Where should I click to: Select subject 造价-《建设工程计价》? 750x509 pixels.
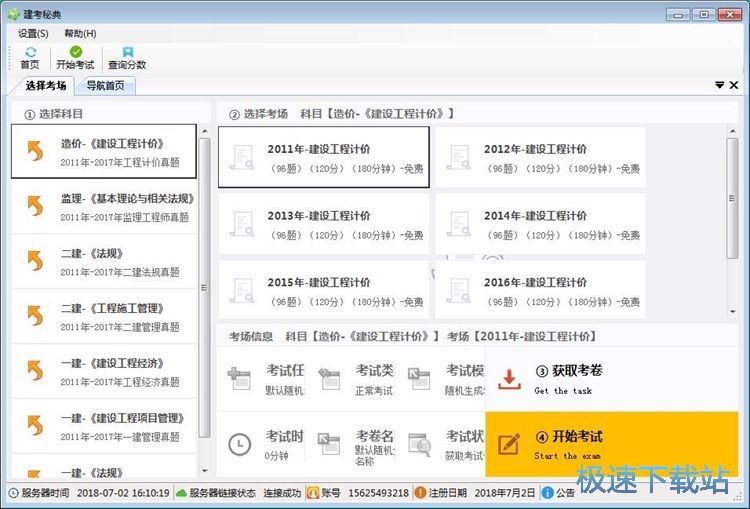[x=104, y=152]
